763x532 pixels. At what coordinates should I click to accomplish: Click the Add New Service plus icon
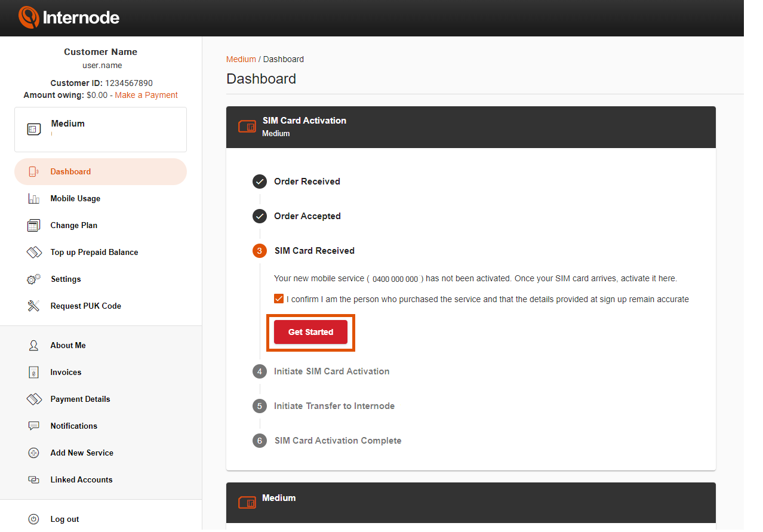(34, 453)
